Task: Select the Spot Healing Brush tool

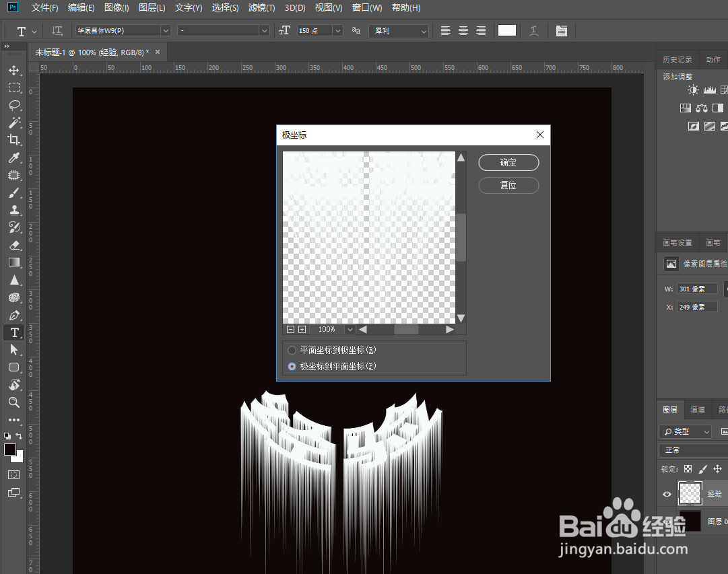Action: (14, 176)
